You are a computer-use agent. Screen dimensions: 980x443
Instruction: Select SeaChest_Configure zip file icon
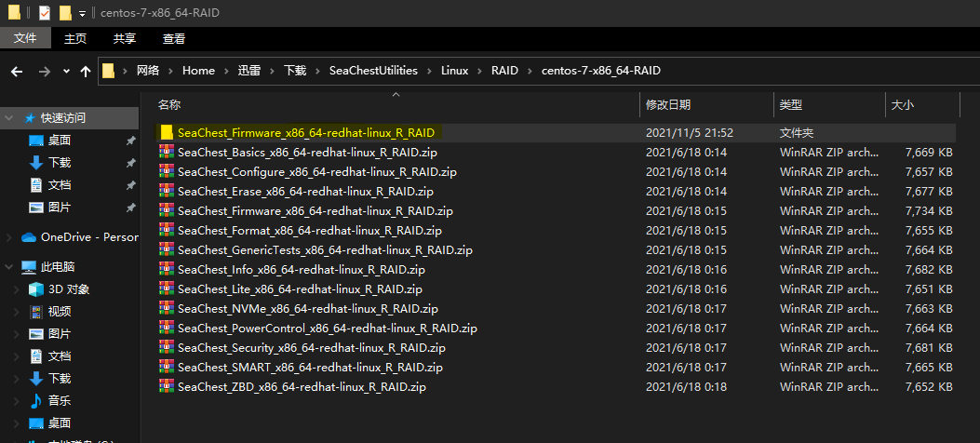167,171
